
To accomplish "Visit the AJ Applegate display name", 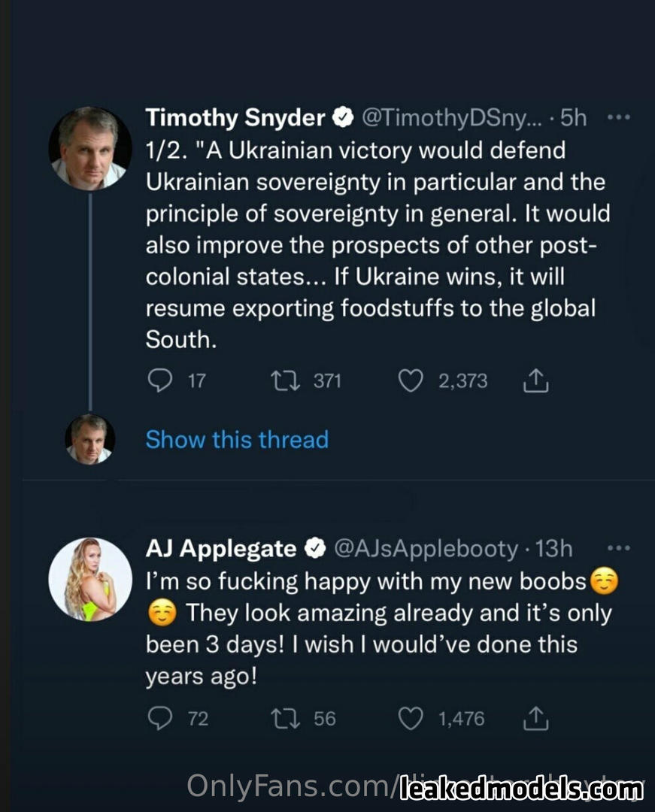I will 220,549.
